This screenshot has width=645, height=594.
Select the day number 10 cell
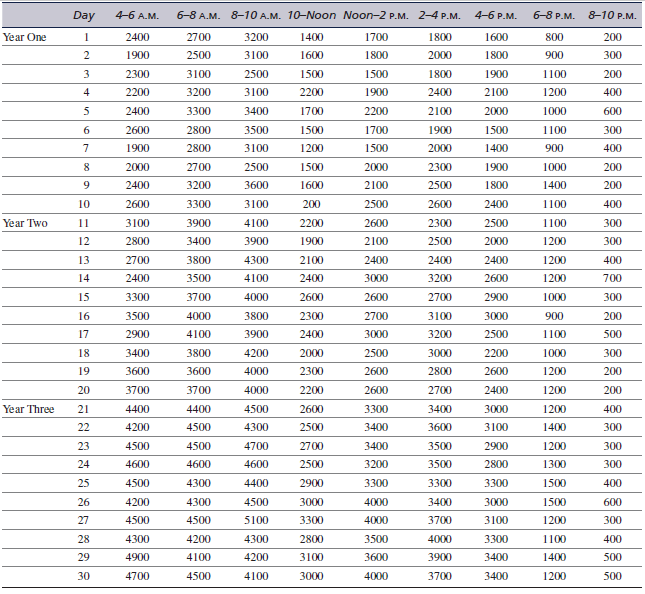pyautogui.click(x=84, y=204)
